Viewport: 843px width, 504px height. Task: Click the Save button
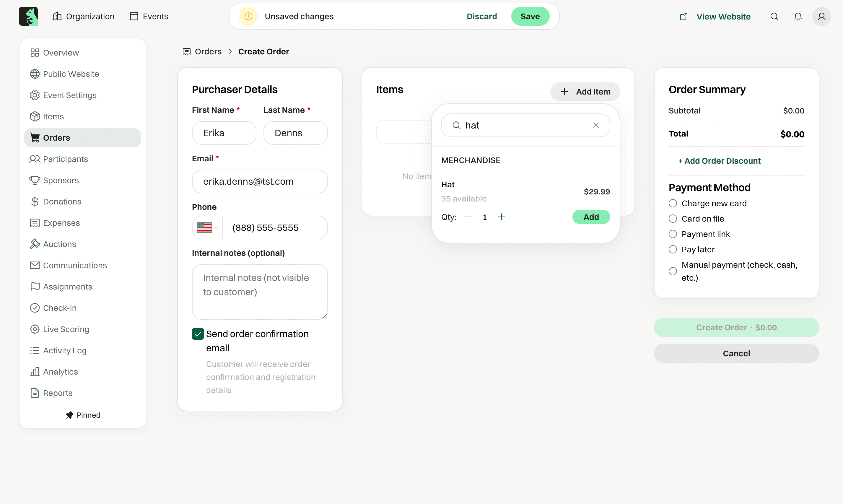[x=530, y=16]
